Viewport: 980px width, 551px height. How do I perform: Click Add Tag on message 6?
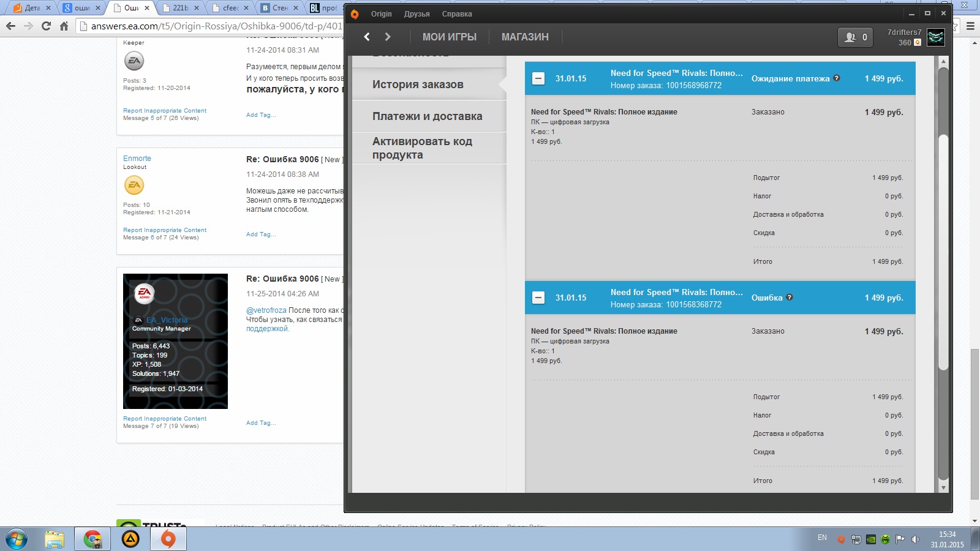tap(261, 234)
